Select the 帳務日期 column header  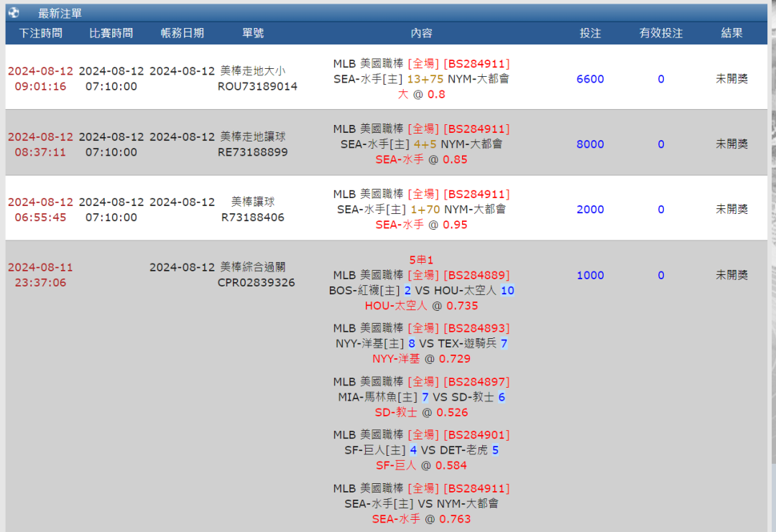[x=182, y=33]
